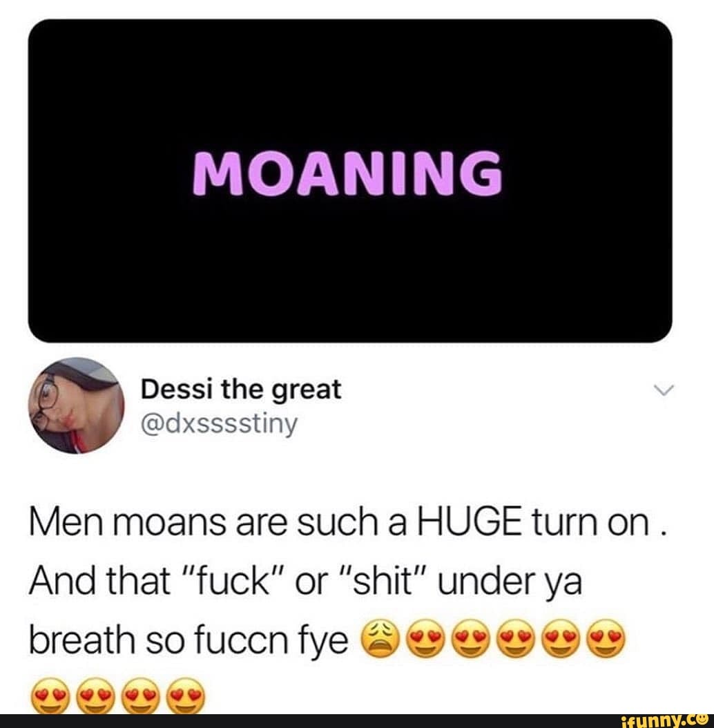The image size is (714, 728).
Task: Open Dessi the great's profile picture
Action: [x=77, y=405]
